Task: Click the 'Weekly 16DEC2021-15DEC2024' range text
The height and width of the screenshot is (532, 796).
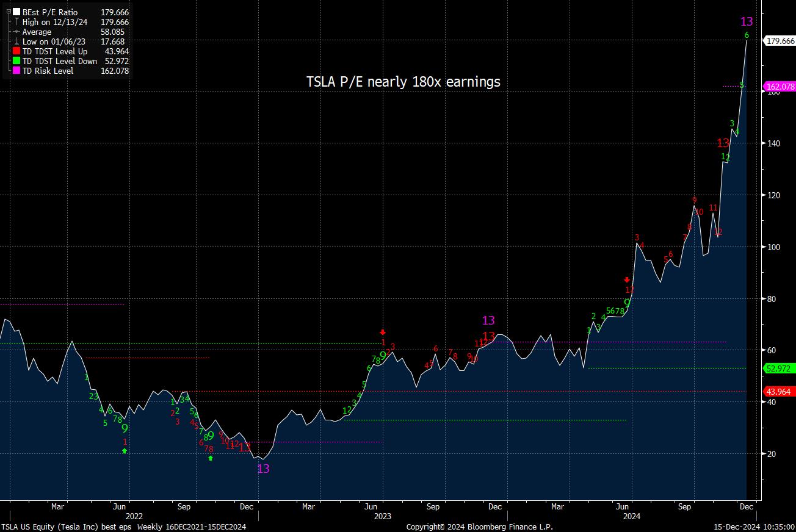Action: click(x=192, y=527)
